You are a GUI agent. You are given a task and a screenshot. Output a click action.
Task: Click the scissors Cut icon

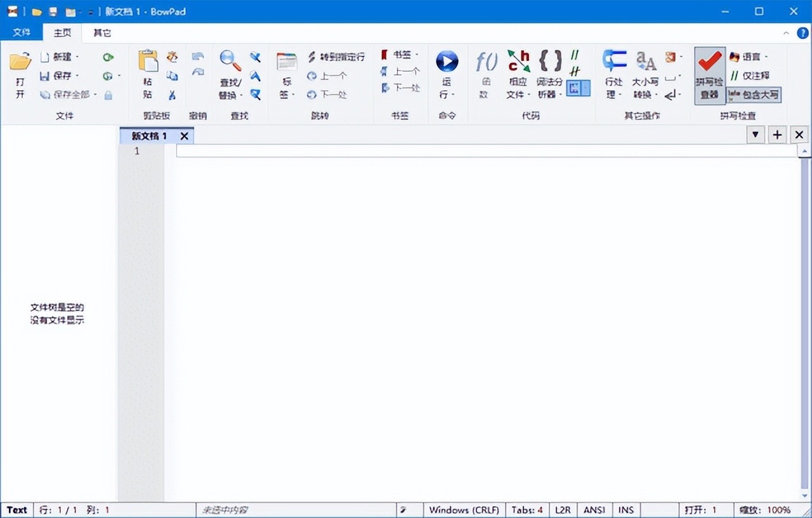point(172,95)
